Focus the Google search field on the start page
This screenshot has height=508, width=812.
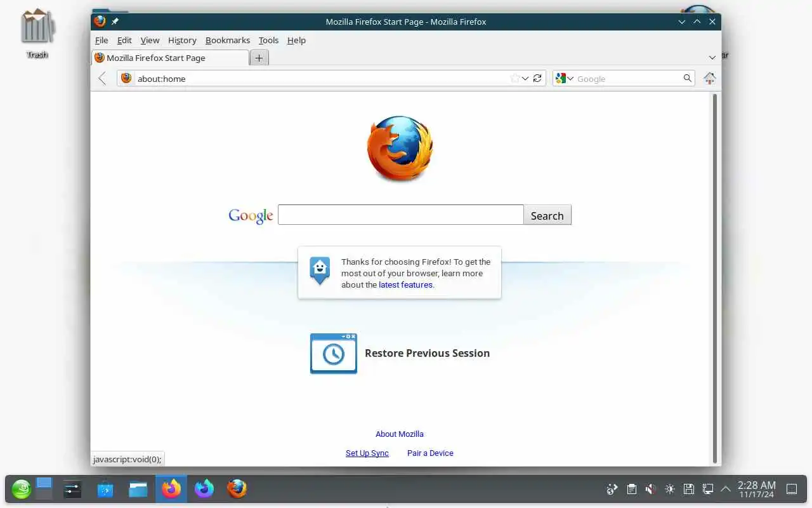pos(400,215)
